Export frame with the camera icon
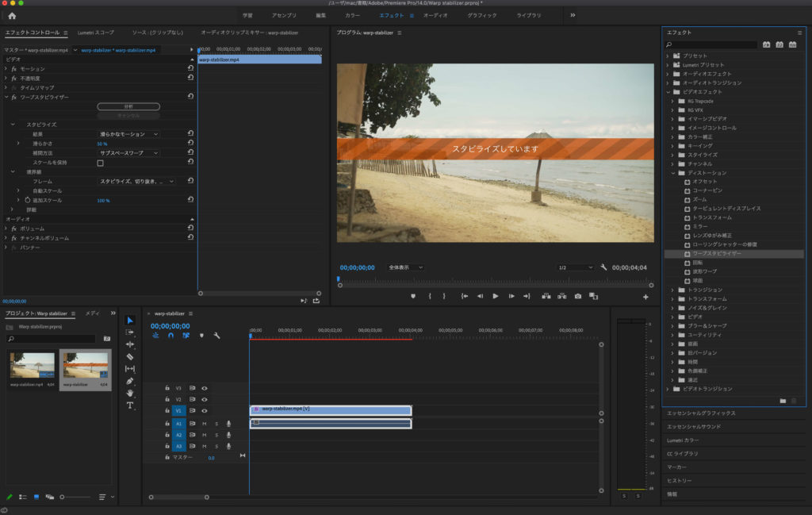Image resolution: width=812 pixels, height=515 pixels. [x=578, y=296]
